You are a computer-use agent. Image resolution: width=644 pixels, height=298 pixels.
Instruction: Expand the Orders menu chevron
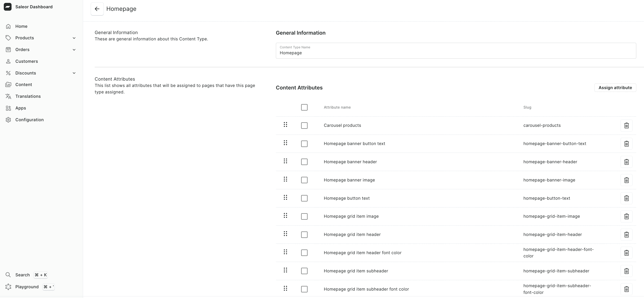click(74, 50)
